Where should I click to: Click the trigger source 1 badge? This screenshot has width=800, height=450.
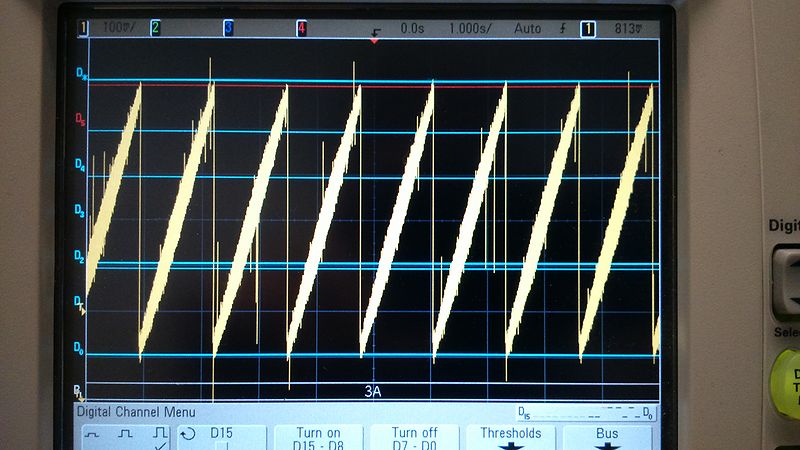click(x=588, y=29)
